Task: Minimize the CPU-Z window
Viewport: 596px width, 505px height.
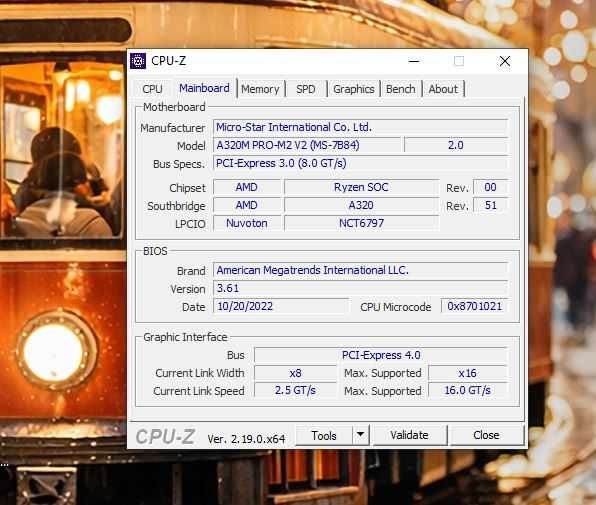Action: click(x=414, y=61)
